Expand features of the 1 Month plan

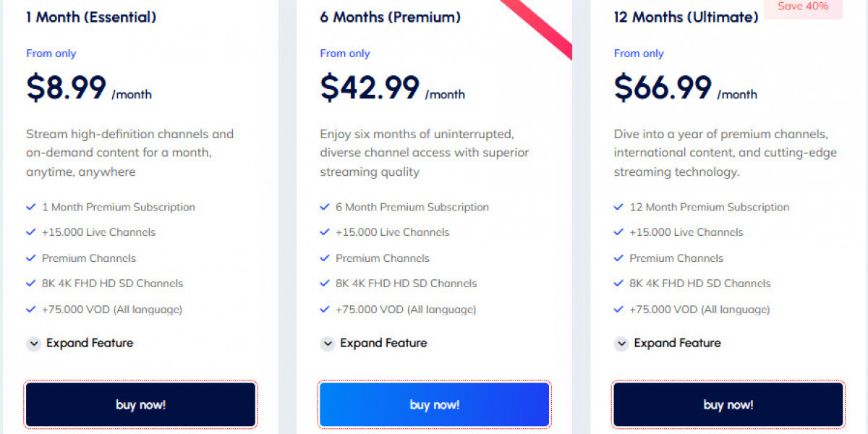click(x=89, y=343)
